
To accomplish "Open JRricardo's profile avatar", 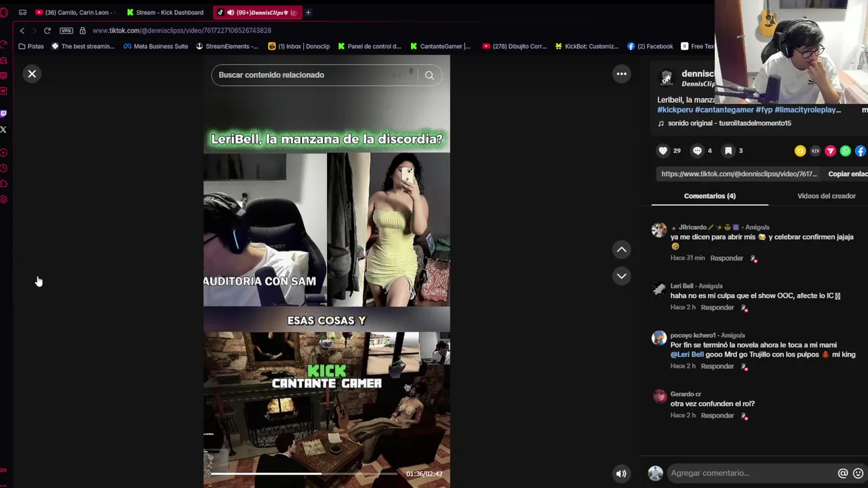I will coord(659,230).
